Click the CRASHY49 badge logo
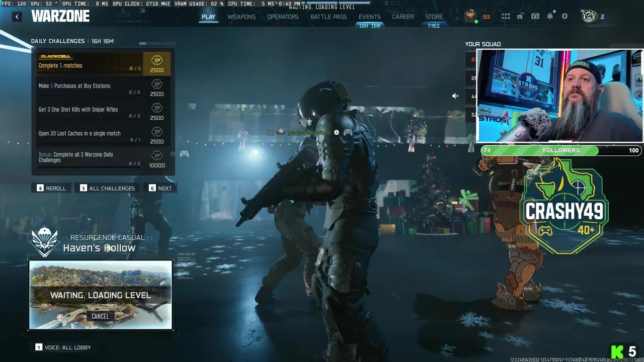This screenshot has width=644, height=362. (x=563, y=206)
